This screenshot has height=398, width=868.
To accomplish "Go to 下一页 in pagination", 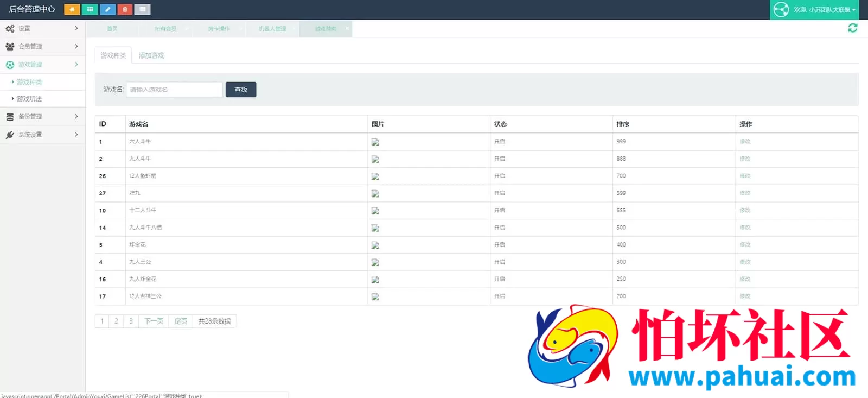I will click(x=154, y=321).
